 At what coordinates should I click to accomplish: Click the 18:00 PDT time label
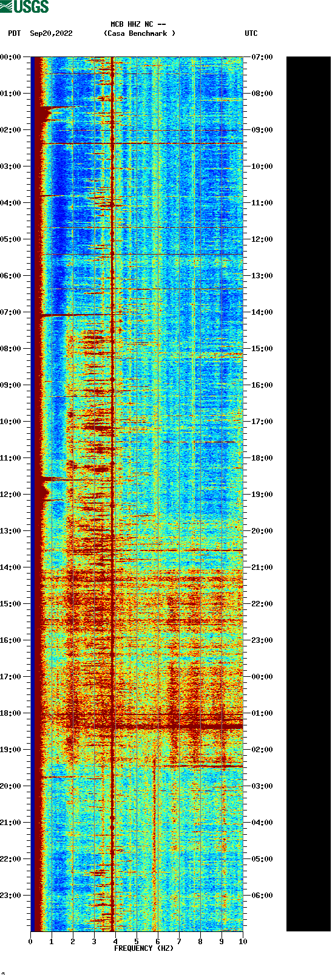11,713
